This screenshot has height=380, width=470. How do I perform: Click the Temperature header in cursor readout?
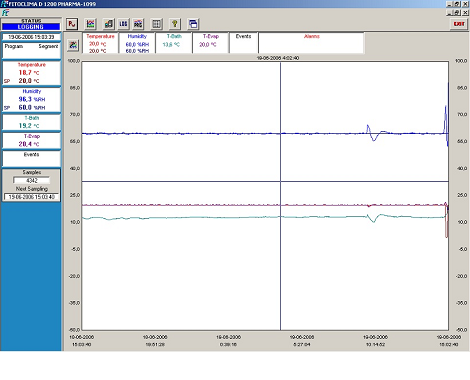click(x=100, y=36)
